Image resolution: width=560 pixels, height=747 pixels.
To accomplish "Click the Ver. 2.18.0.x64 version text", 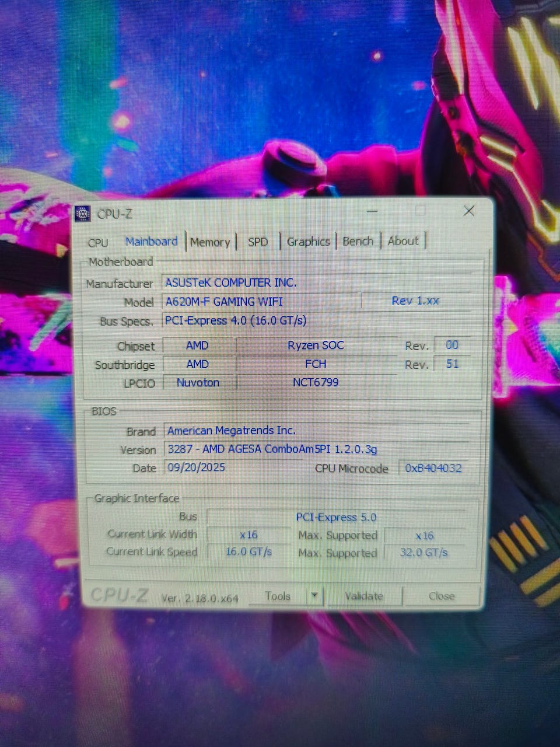I will coord(200,598).
